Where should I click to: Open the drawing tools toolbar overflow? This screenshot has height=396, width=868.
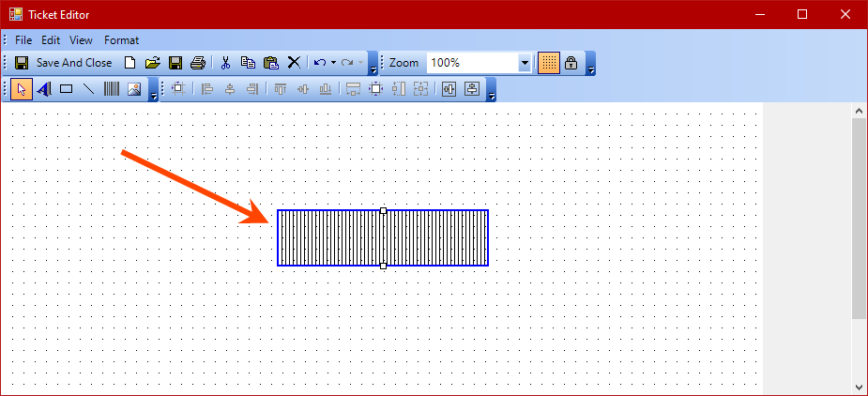tap(154, 90)
